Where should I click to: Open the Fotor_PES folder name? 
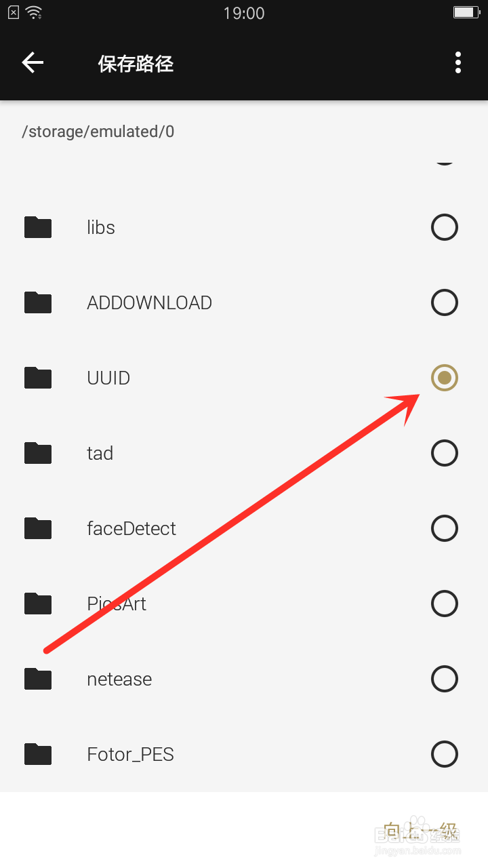coord(130,754)
